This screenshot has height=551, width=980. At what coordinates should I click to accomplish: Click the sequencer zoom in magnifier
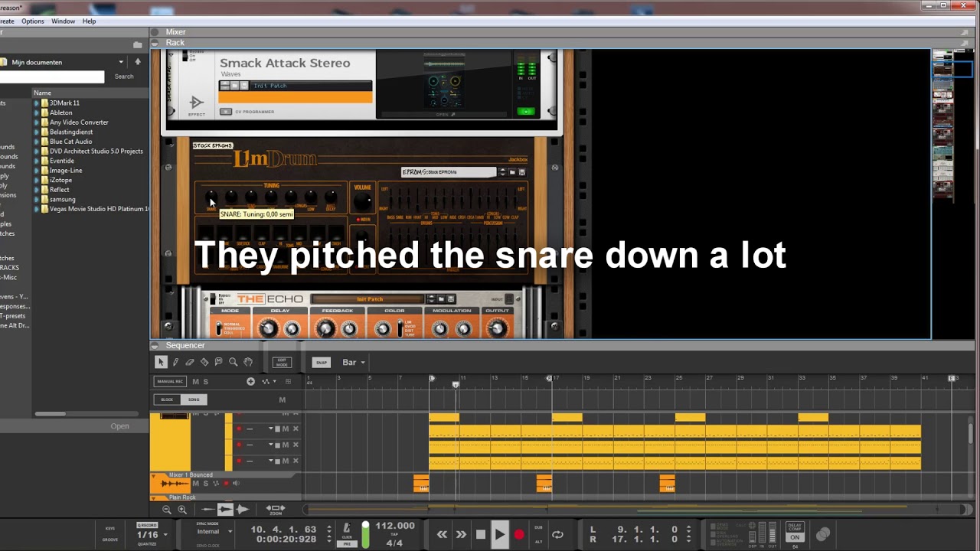pos(182,509)
